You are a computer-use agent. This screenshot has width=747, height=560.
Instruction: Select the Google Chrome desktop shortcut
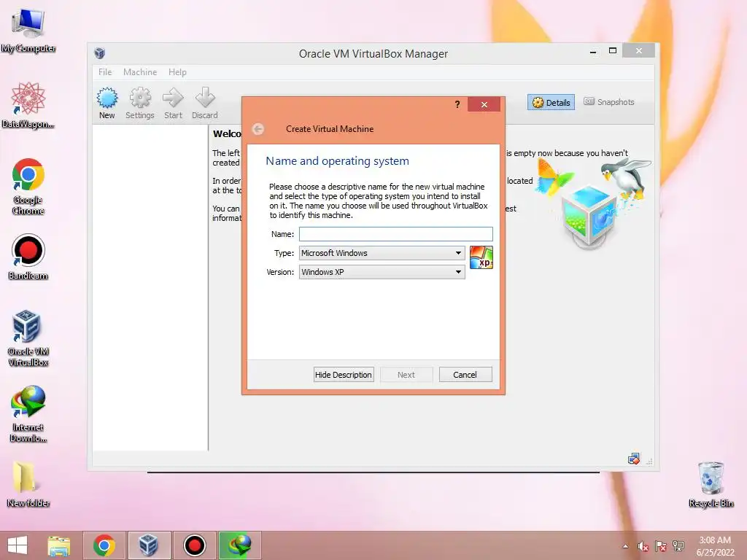coord(28,186)
